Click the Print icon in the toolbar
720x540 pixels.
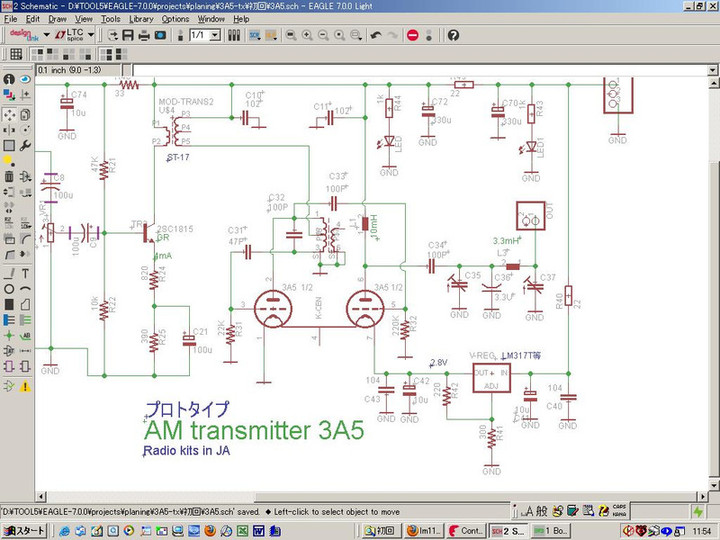[144, 35]
